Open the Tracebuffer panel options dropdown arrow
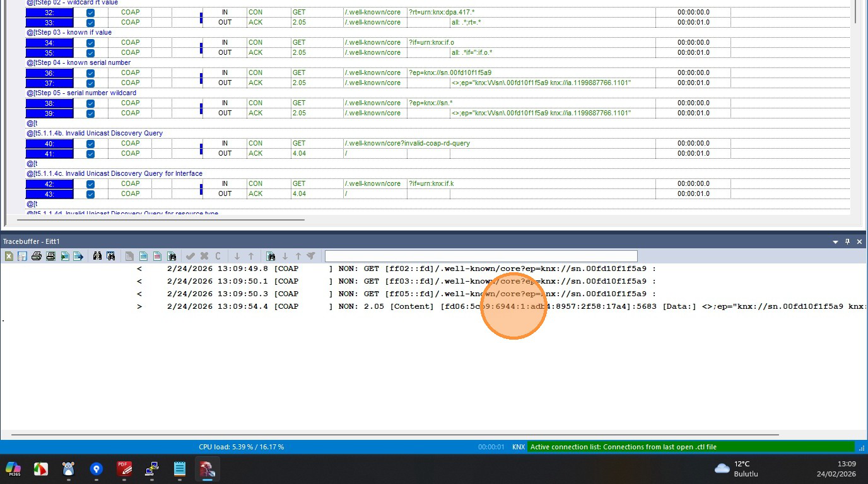Viewport: 868px width, 484px height. click(835, 241)
